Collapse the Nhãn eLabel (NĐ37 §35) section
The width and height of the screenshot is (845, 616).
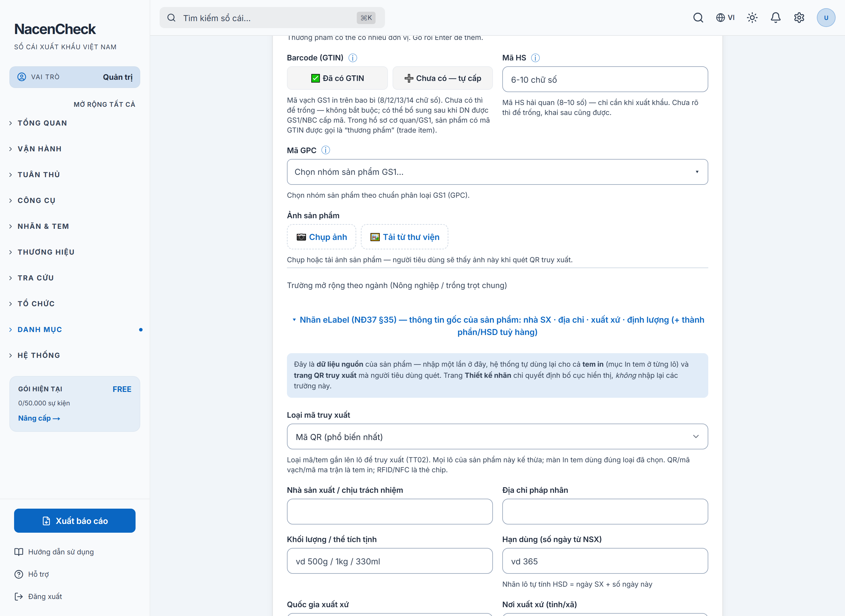(x=497, y=326)
